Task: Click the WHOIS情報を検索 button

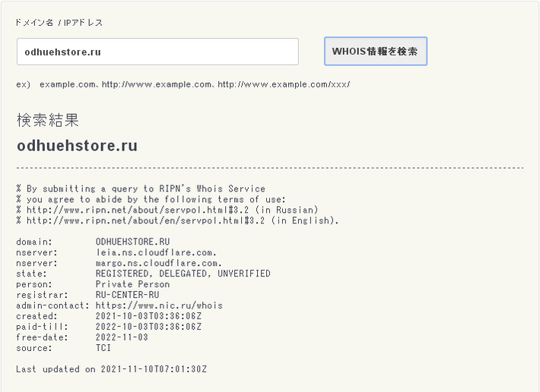Action: [x=376, y=51]
